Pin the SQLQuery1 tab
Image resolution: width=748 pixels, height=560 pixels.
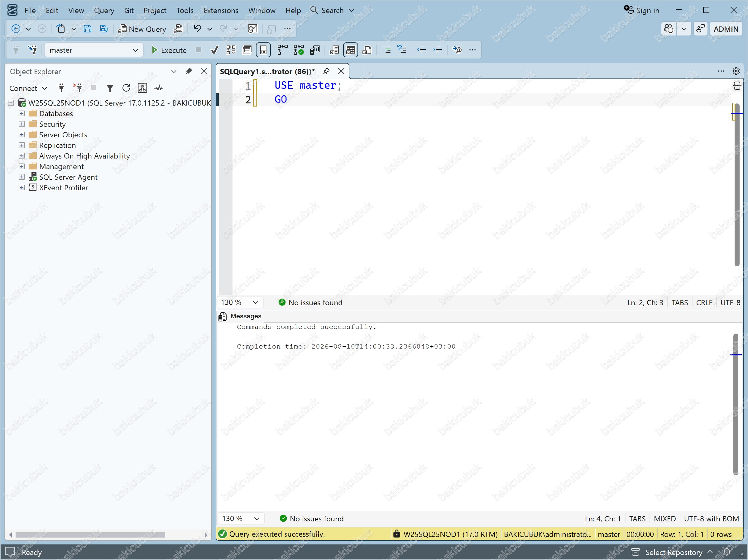point(326,71)
